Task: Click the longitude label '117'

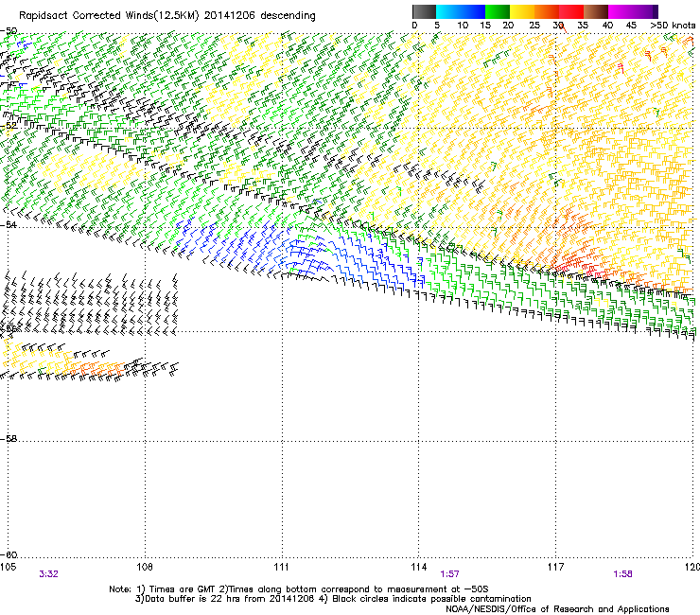Action: click(x=556, y=567)
